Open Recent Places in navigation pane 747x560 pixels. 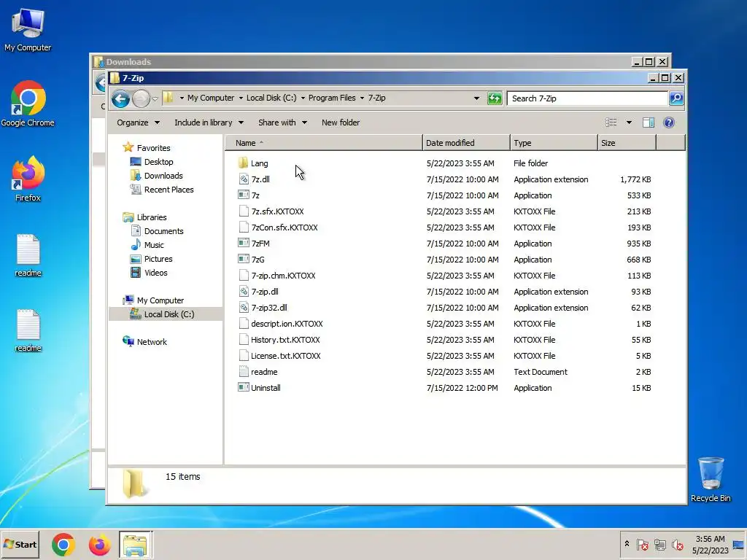(169, 190)
